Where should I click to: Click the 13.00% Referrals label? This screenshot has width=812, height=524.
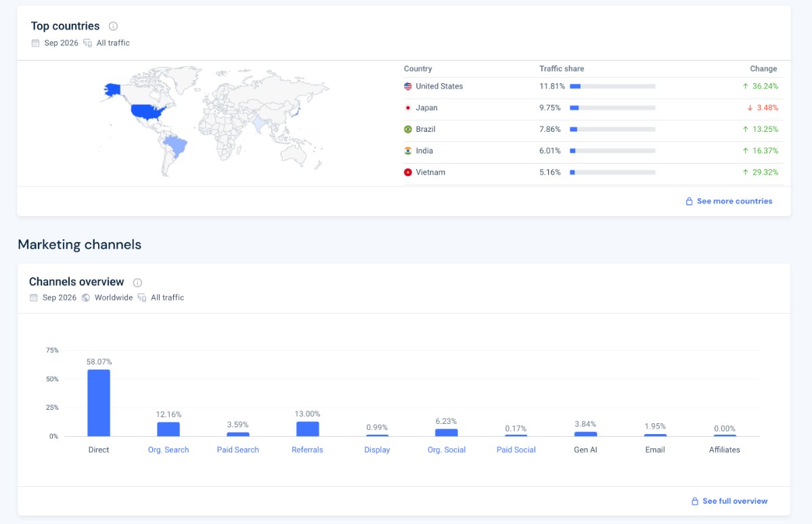coord(308,414)
